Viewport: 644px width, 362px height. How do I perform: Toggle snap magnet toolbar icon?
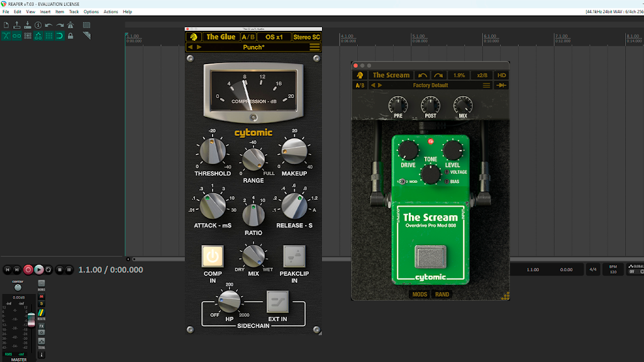pyautogui.click(x=60, y=36)
